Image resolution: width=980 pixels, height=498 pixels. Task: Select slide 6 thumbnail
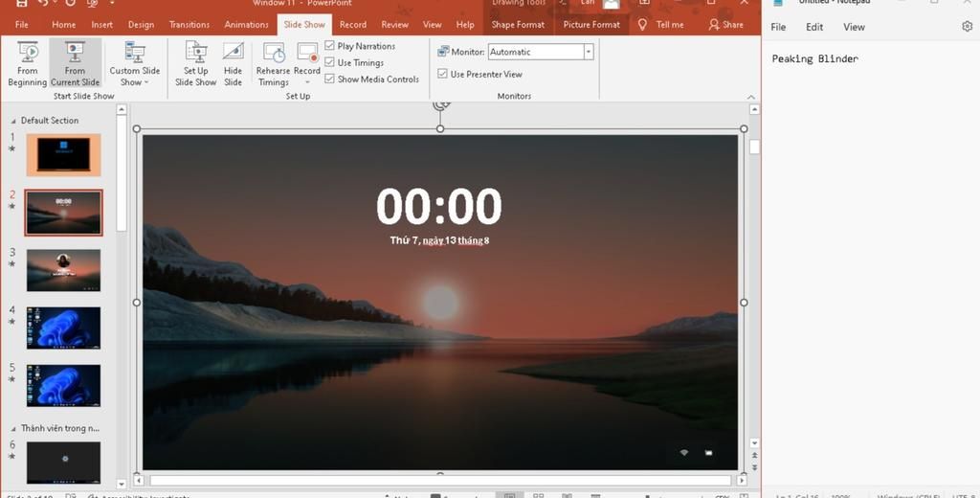tap(63, 463)
